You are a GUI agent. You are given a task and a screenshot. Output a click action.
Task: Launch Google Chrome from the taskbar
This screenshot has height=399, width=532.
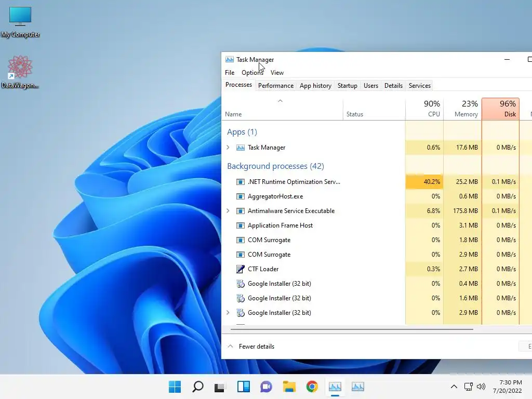tap(312, 387)
